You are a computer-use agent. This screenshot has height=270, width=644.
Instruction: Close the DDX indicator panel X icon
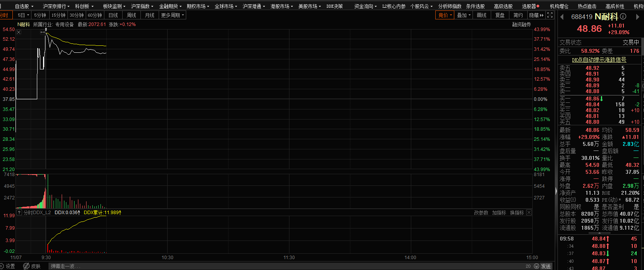tap(529, 213)
